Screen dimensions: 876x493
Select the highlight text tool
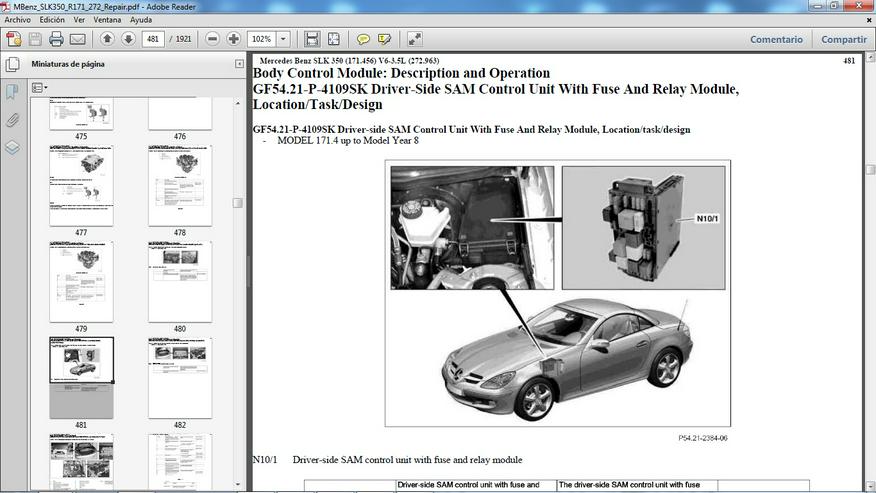[x=384, y=39]
